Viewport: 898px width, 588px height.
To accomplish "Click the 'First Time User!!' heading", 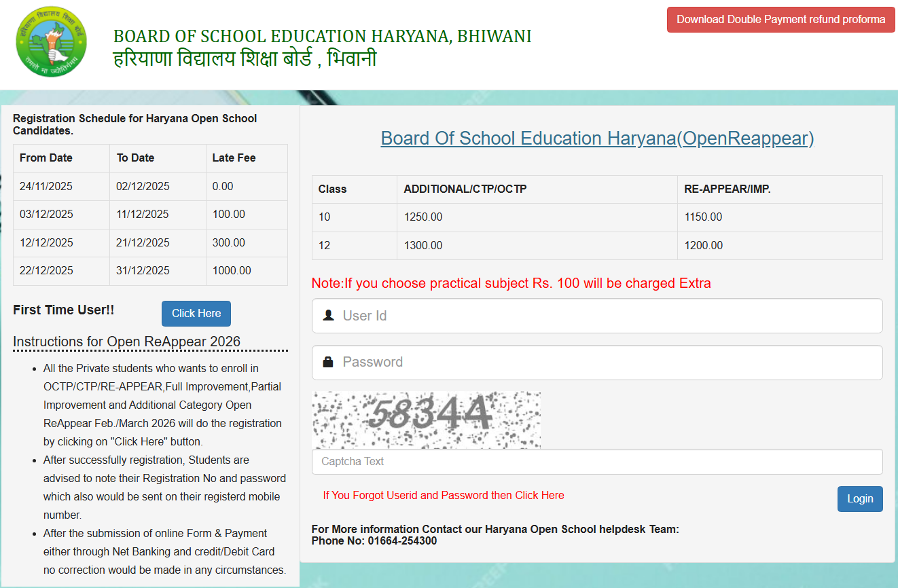I will pyautogui.click(x=62, y=310).
